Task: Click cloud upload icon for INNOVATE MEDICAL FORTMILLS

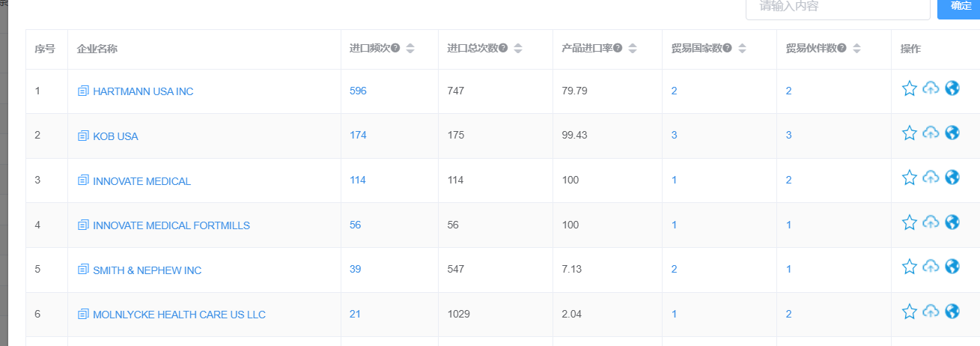Action: (x=931, y=222)
